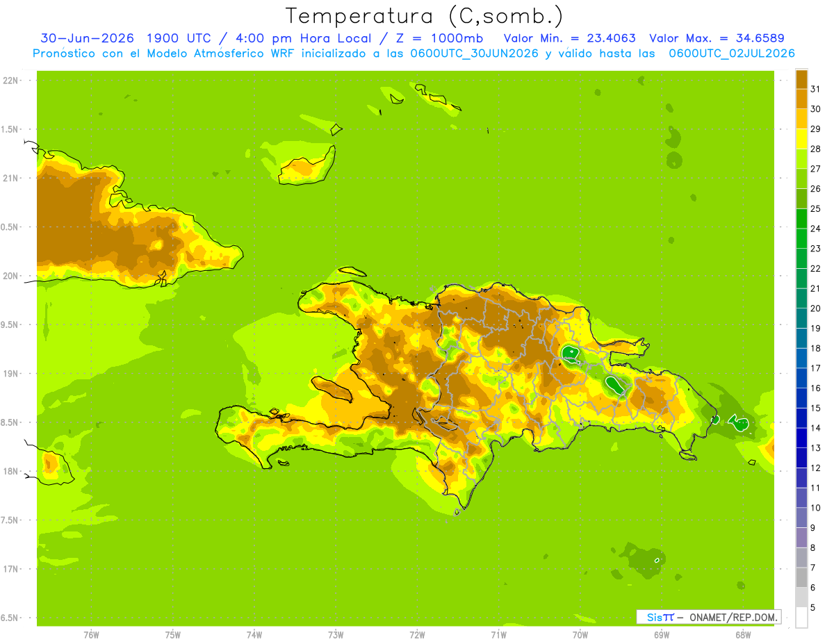The image size is (834, 644).
Task: Click longitude label "72W" on bottom axis
Action: pos(417,635)
